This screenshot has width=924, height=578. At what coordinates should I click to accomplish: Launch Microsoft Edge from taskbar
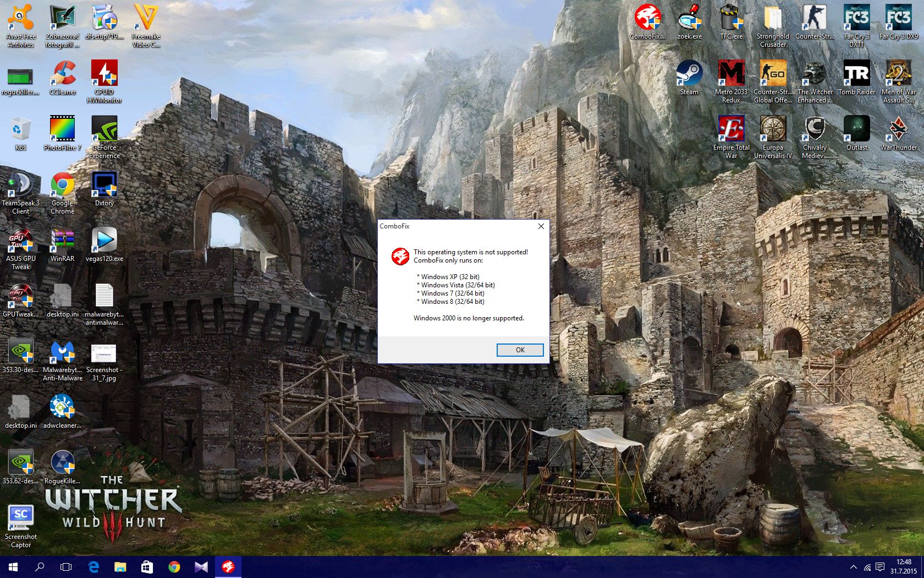coord(94,567)
